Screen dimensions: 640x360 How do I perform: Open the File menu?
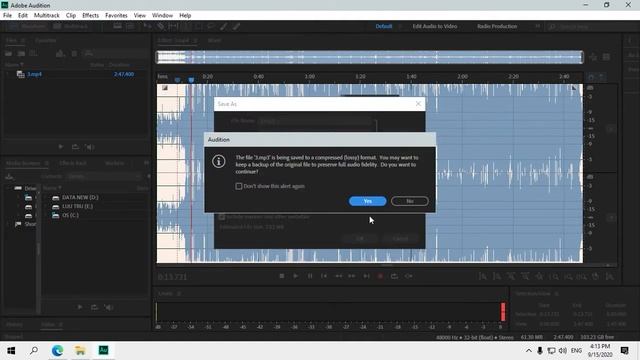[x=7, y=15]
